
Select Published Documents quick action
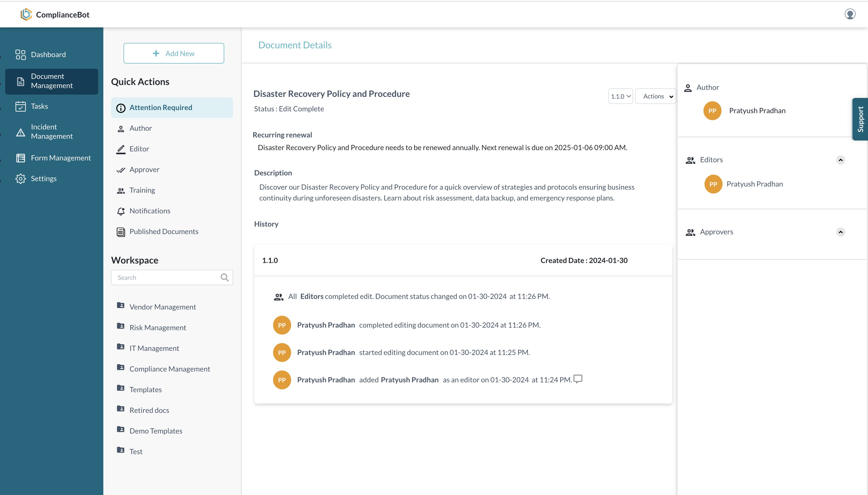click(164, 231)
